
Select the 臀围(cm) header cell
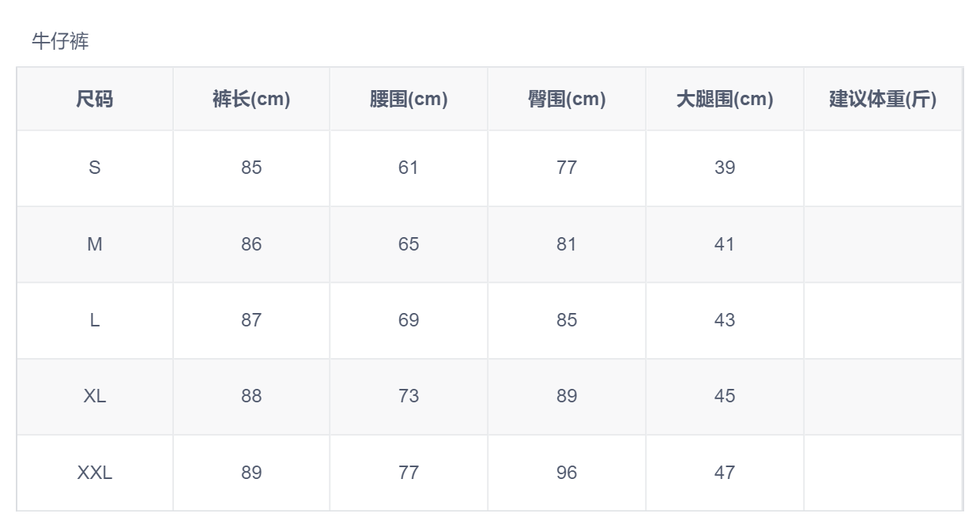pos(567,99)
